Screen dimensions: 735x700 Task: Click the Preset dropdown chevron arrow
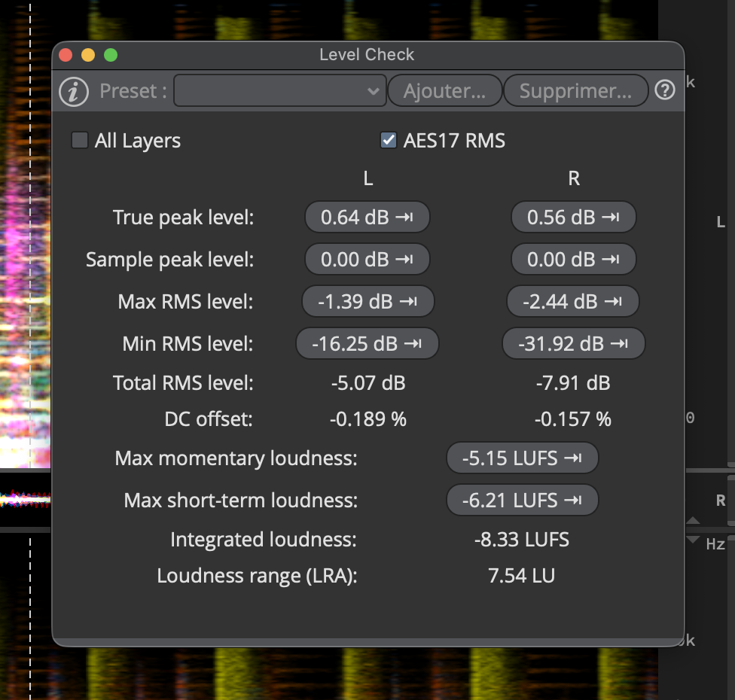point(373,91)
